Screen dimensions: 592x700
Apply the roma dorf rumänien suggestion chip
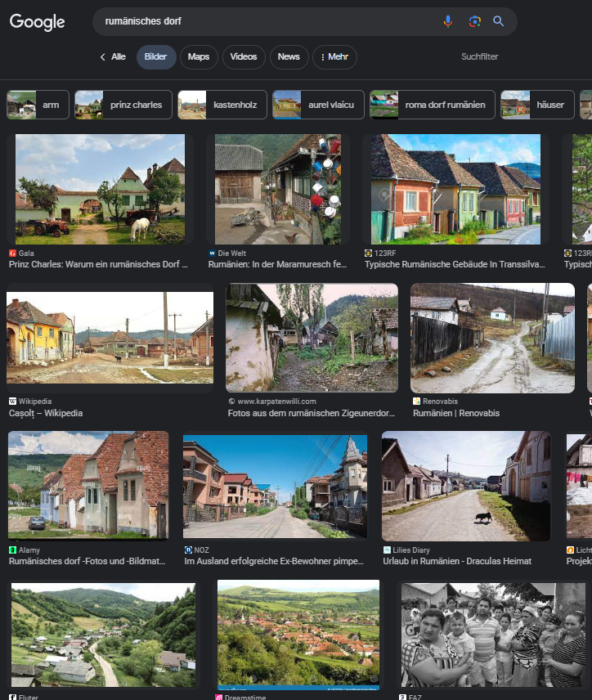(433, 105)
